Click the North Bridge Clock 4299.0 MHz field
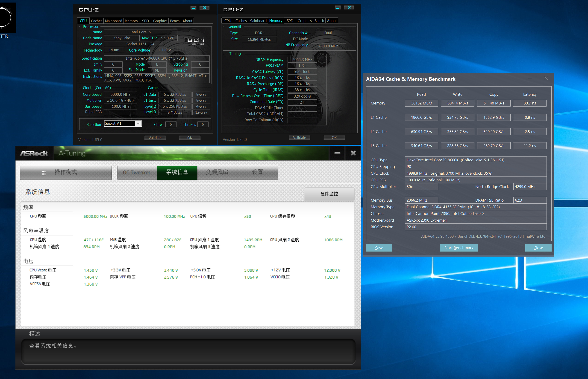588x379 pixels. (x=530, y=187)
